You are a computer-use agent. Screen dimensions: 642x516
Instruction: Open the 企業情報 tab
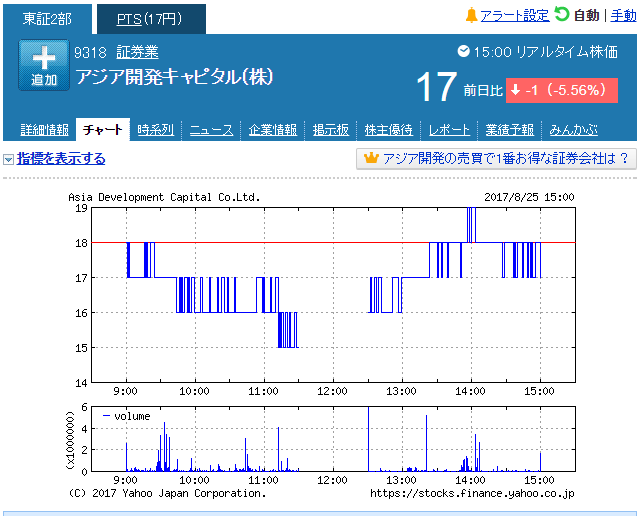click(x=273, y=130)
